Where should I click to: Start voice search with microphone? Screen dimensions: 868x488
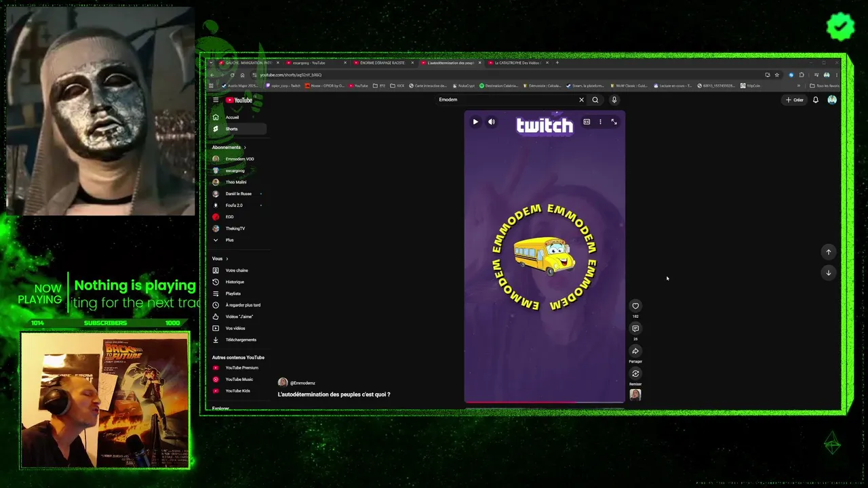coord(614,100)
